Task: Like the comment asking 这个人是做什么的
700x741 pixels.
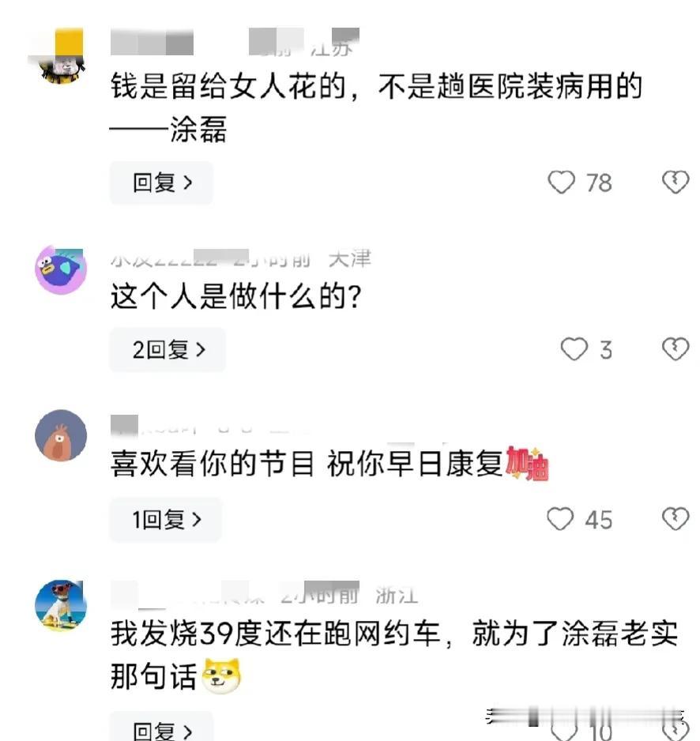Action: click(574, 348)
